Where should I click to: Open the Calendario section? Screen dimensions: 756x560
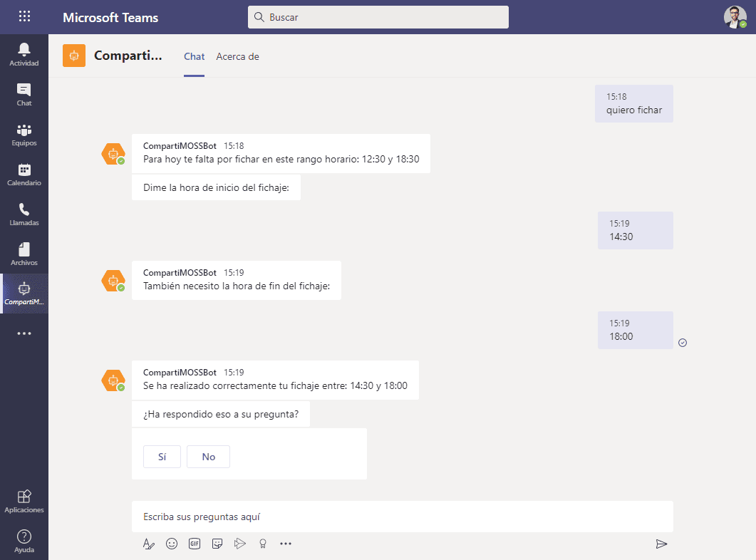point(24,175)
